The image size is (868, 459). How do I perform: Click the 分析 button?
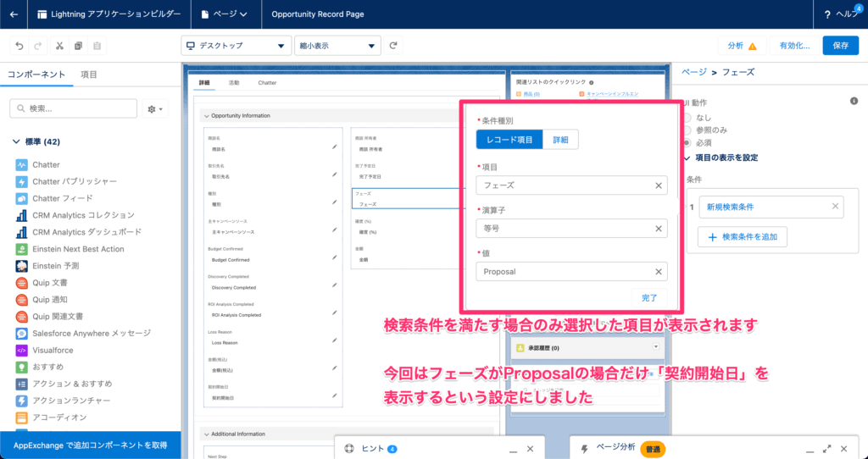click(743, 46)
